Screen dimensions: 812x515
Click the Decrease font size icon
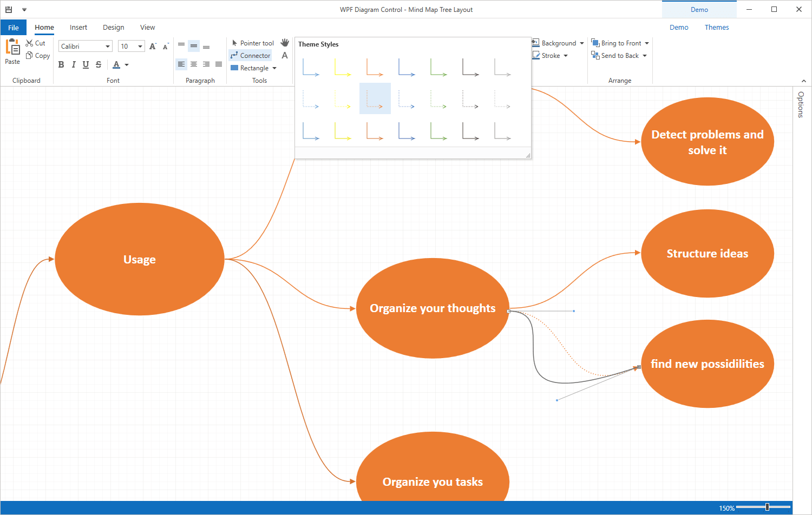166,47
